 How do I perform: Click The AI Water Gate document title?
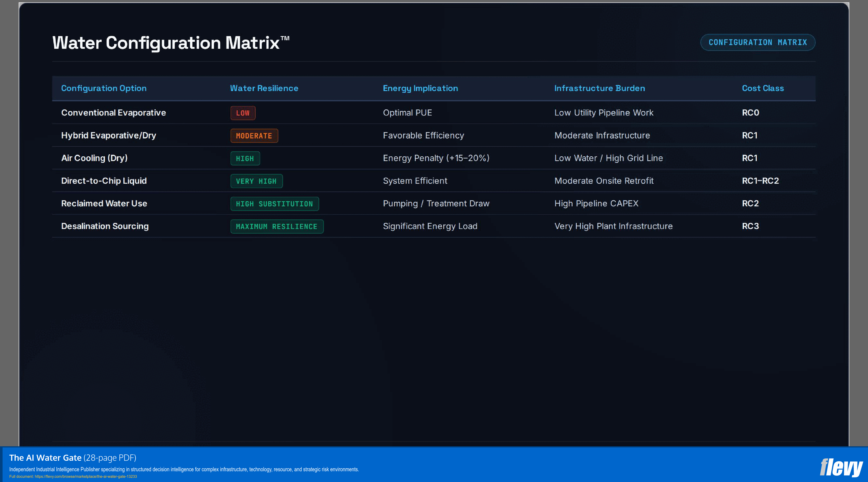click(x=45, y=458)
